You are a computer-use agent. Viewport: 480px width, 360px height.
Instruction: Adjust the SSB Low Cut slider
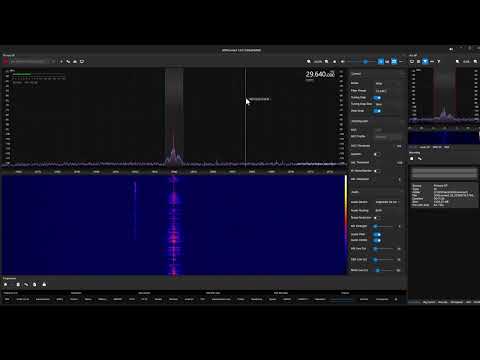point(383,260)
